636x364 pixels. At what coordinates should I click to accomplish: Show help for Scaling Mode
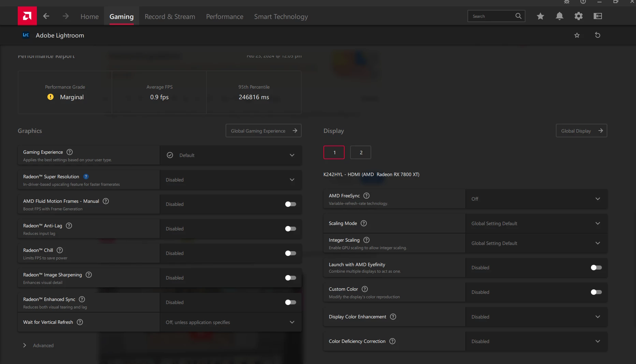pos(364,223)
